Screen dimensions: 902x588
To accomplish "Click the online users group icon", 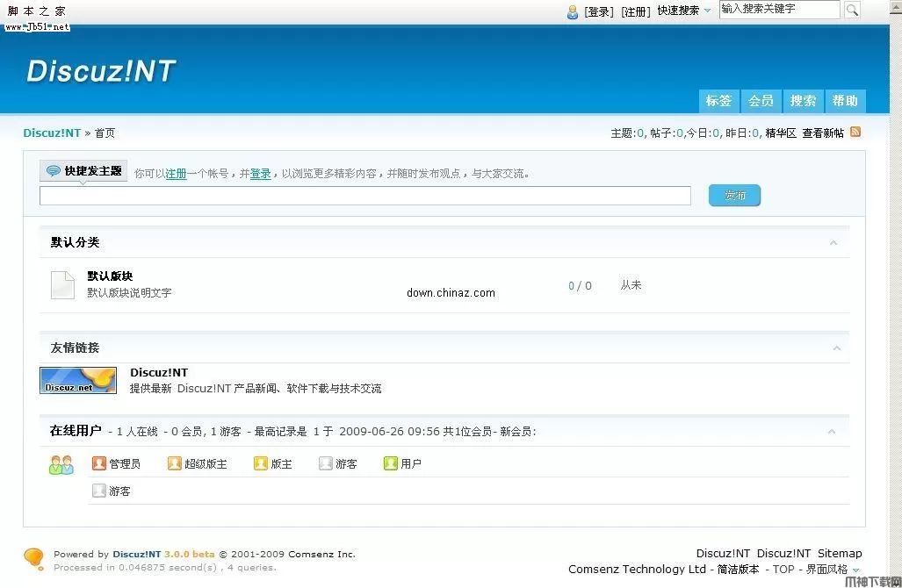I will tap(61, 464).
